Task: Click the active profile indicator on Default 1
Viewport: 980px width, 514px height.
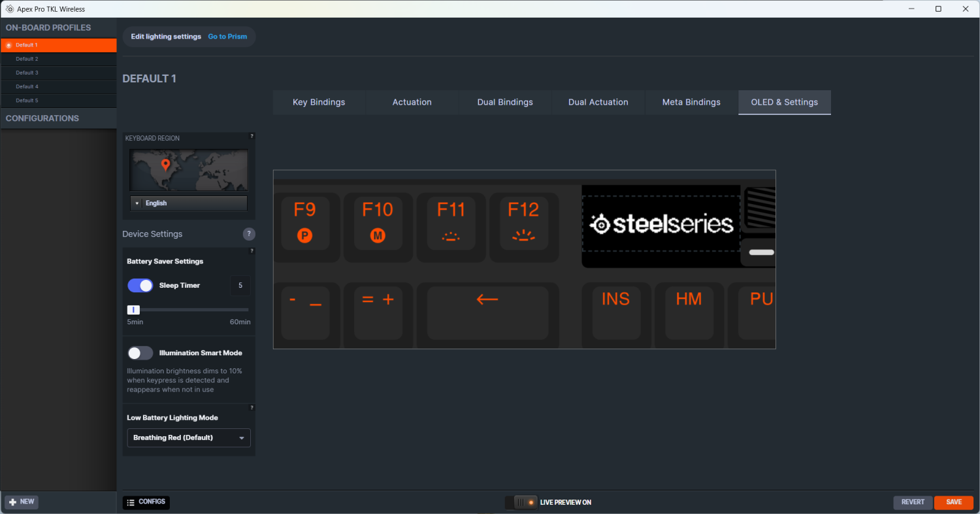Action: pos(8,45)
